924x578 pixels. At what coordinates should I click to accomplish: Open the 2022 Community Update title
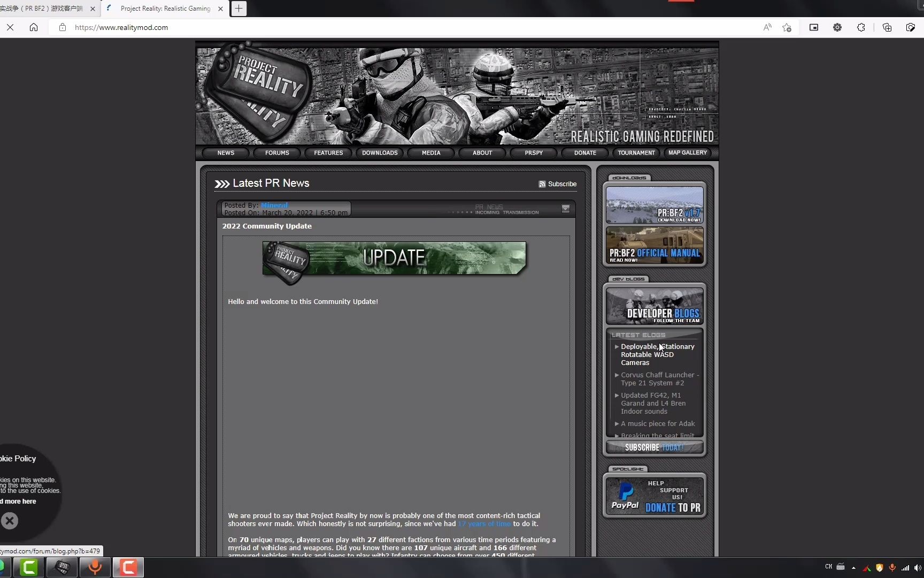(x=267, y=226)
